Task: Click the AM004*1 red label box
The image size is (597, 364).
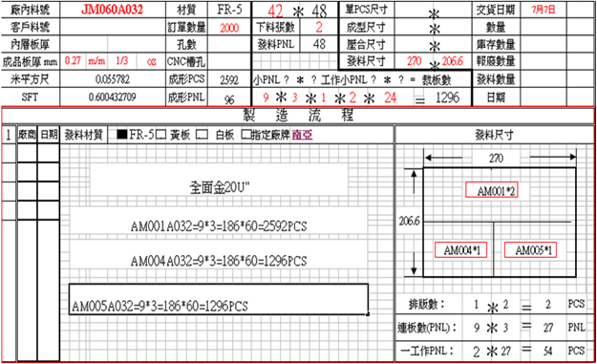Action: pos(460,249)
